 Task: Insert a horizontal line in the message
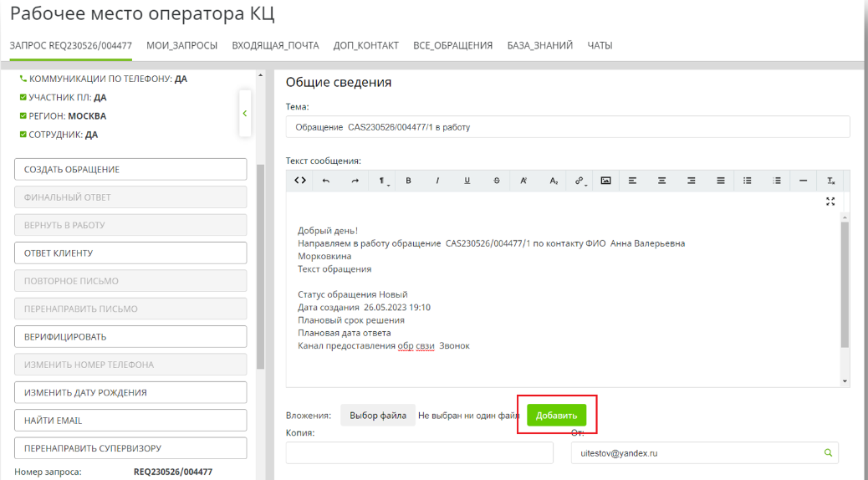(803, 181)
